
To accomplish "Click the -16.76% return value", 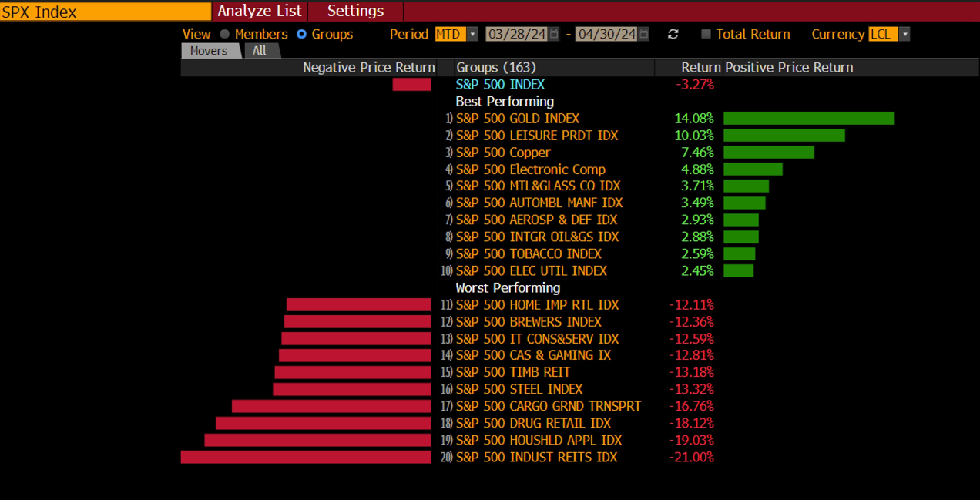I will pyautogui.click(x=691, y=406).
